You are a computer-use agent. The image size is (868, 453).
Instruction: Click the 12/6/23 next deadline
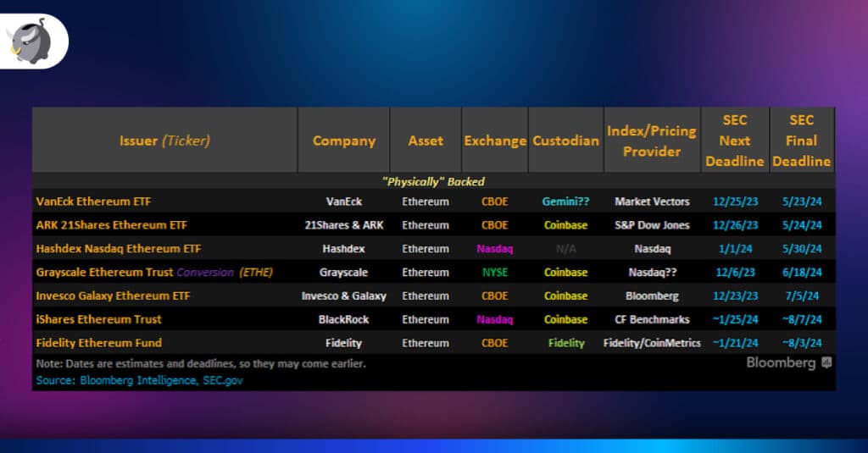click(x=735, y=272)
